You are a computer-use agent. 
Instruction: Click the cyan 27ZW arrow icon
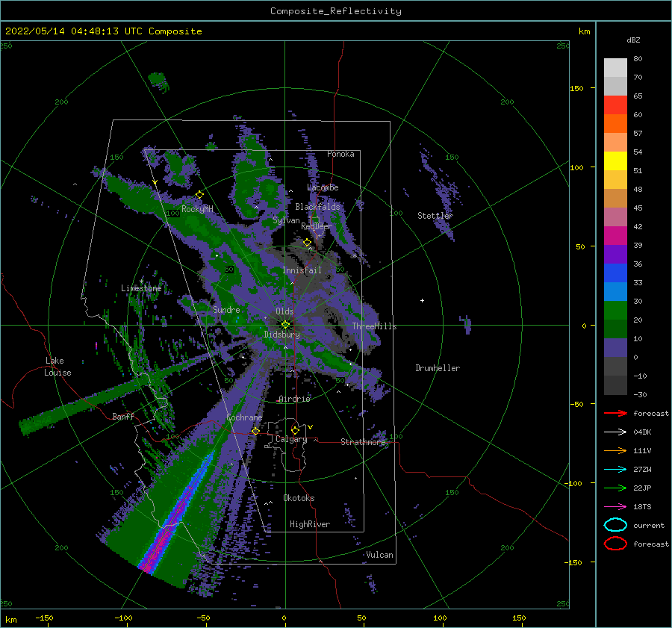(615, 470)
